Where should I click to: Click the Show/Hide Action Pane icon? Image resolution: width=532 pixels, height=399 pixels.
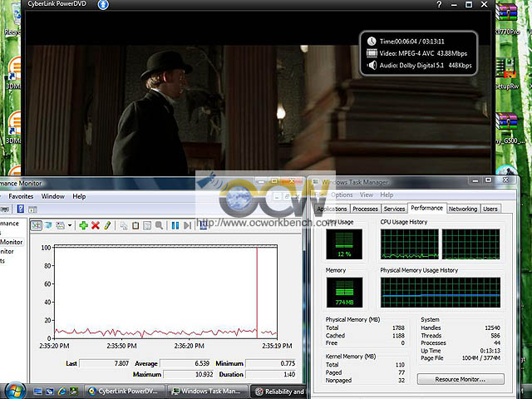click(x=32, y=209)
